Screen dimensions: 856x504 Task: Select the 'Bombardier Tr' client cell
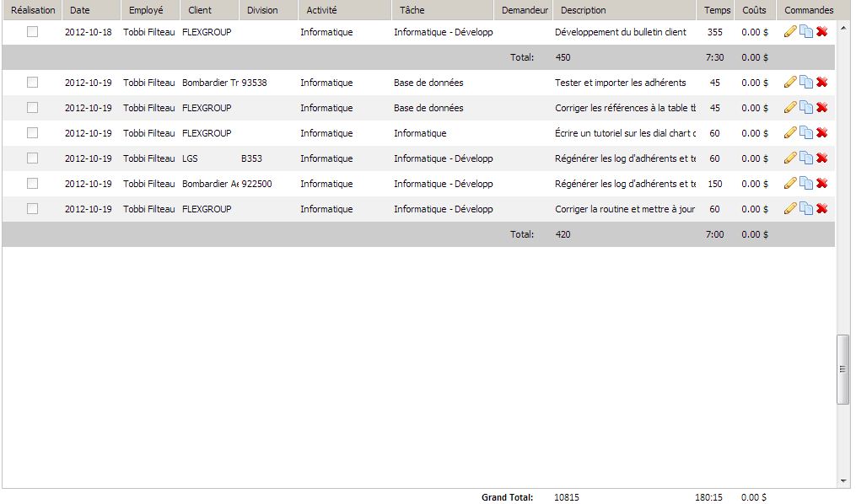[210, 83]
